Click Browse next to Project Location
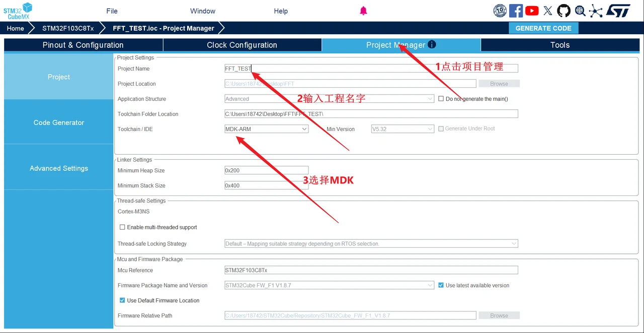The width and height of the screenshot is (644, 333). point(499,84)
